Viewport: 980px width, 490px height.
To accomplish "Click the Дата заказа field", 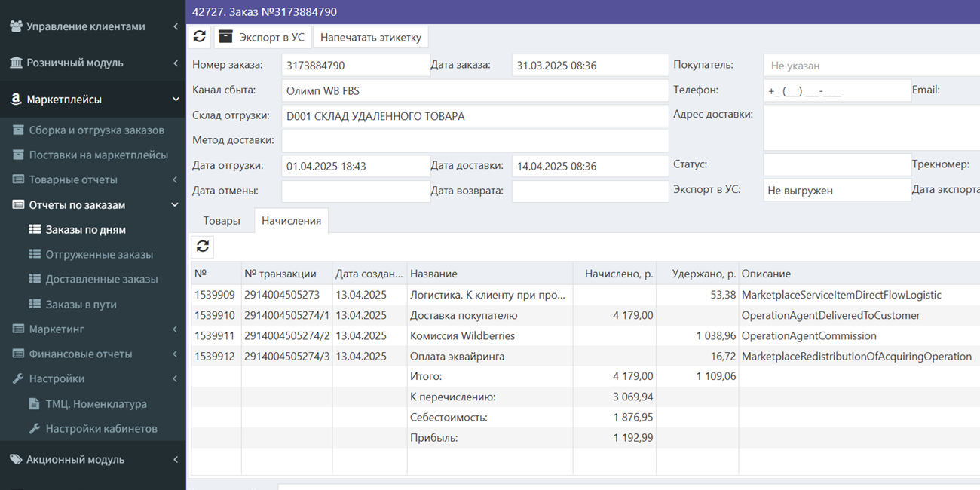I will coord(590,66).
